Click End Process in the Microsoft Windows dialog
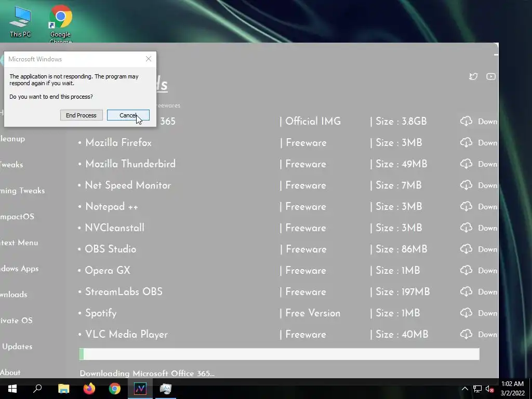Screen dimensions: 532x399 (x=81, y=115)
